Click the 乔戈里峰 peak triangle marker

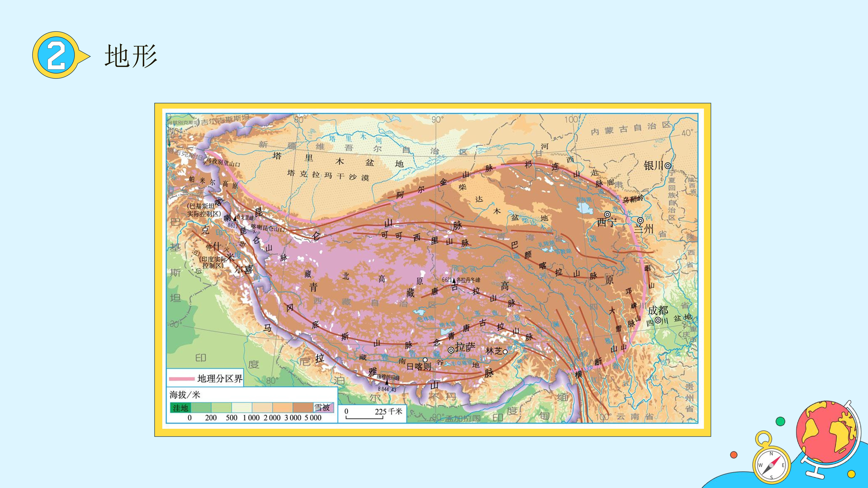pyautogui.click(x=235, y=219)
